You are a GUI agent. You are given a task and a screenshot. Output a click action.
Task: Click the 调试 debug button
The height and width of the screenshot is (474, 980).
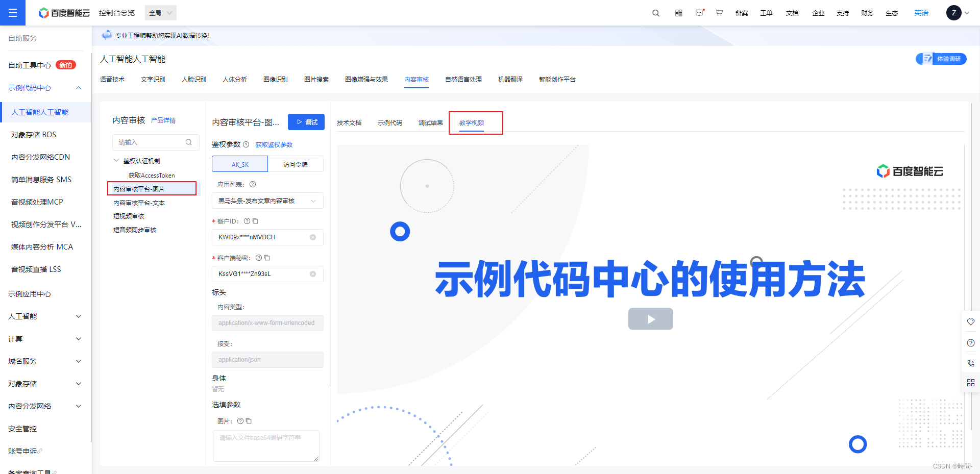(306, 122)
